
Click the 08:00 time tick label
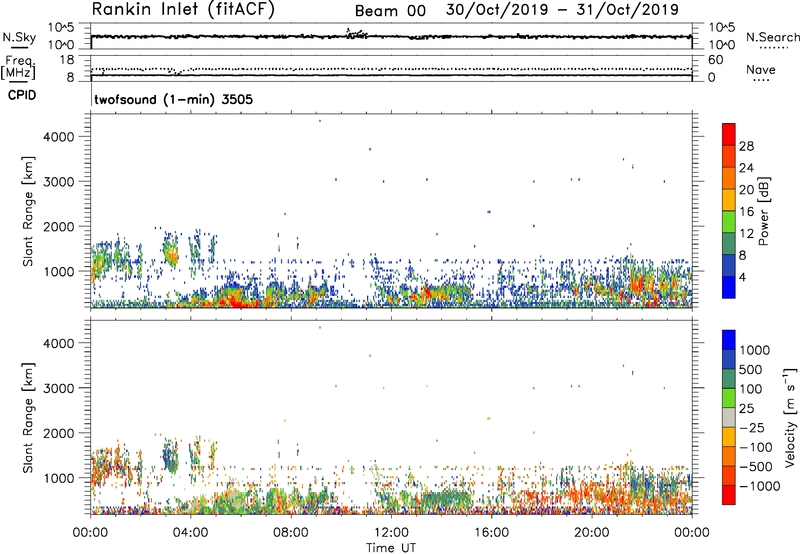tap(291, 533)
